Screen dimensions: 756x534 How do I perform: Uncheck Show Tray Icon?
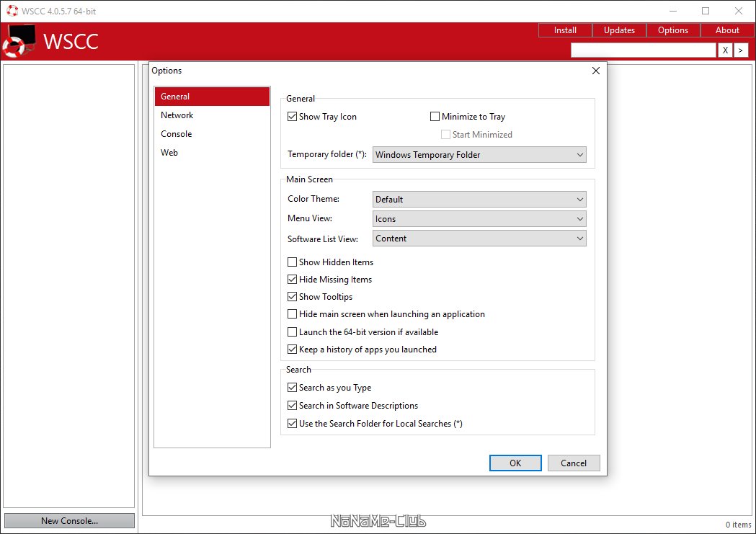point(292,117)
